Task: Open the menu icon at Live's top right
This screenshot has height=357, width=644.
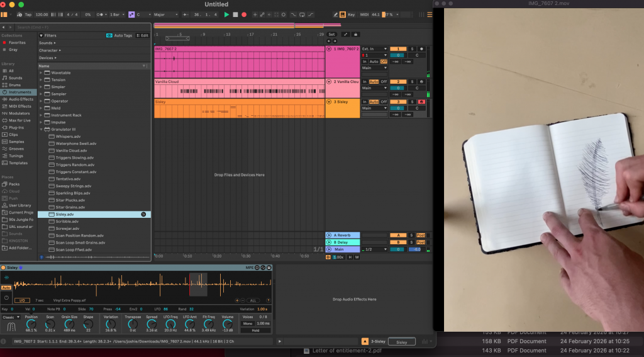Action: [430, 14]
